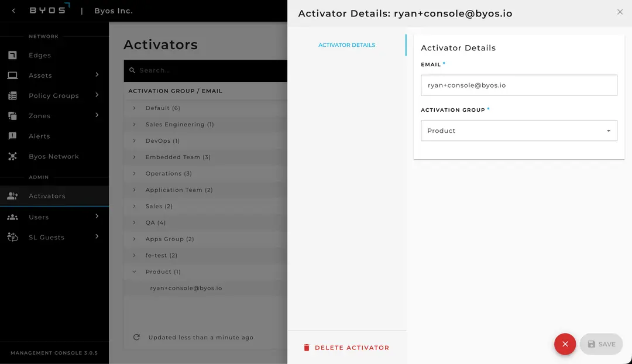Image resolution: width=632 pixels, height=364 pixels.
Task: Click the red round cancel button
Action: point(565,344)
